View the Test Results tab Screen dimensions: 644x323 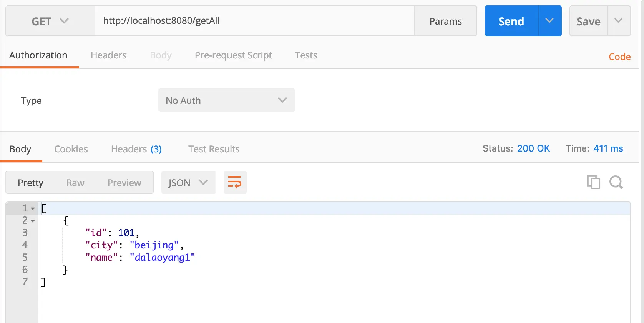(214, 149)
